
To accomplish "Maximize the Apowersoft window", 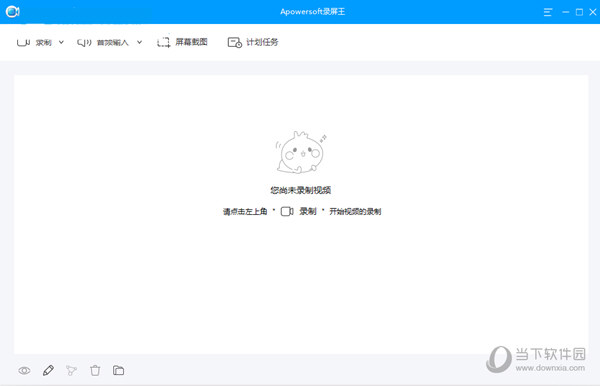I will click(x=579, y=12).
